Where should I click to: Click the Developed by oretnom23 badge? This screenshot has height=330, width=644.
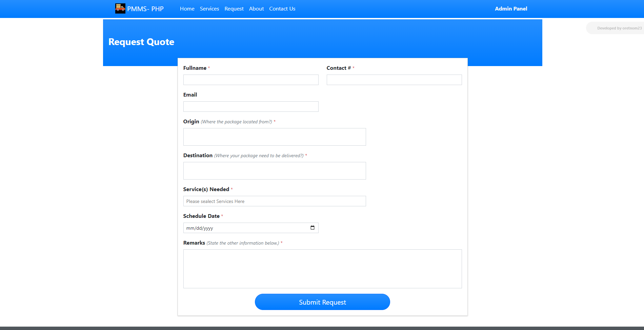(x=615, y=28)
